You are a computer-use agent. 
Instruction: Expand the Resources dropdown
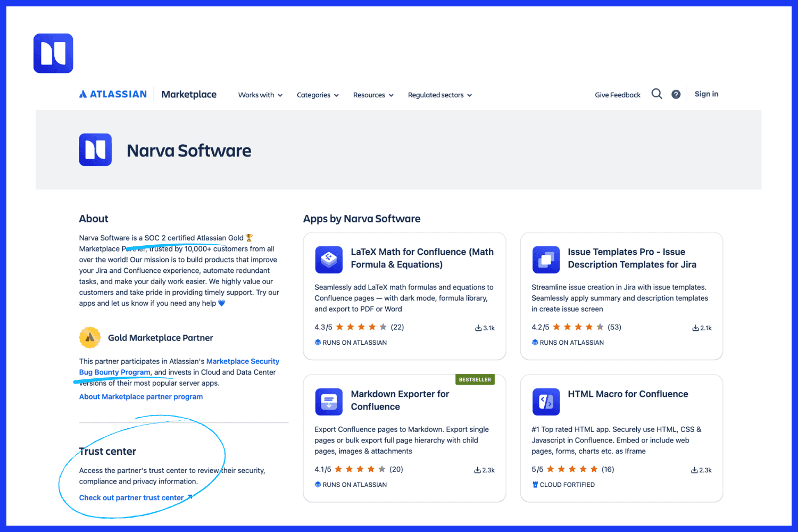pos(373,95)
